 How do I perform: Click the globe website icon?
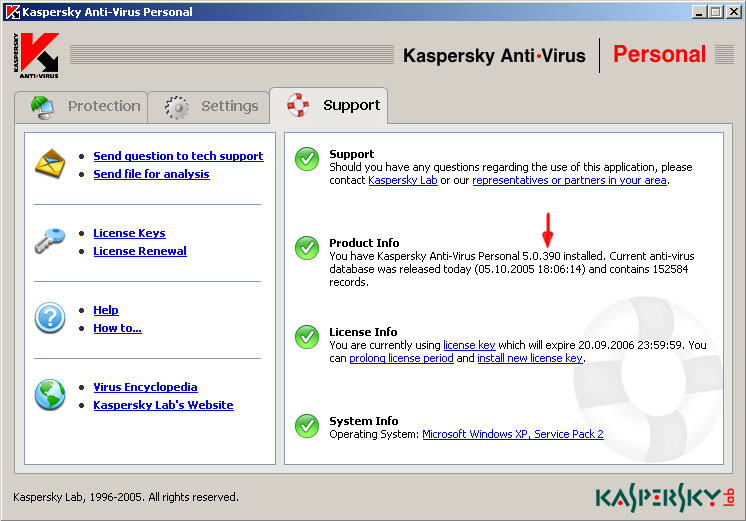[x=50, y=394]
